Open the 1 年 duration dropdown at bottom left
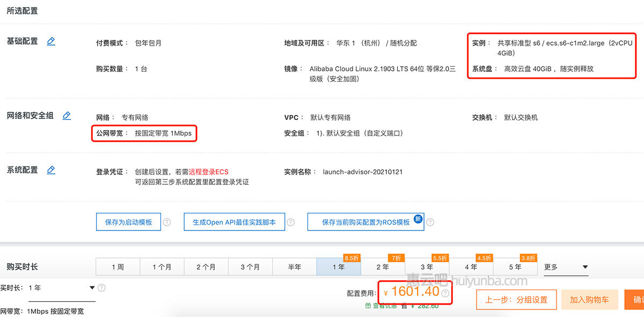The width and height of the screenshot is (644, 317). tap(61, 288)
